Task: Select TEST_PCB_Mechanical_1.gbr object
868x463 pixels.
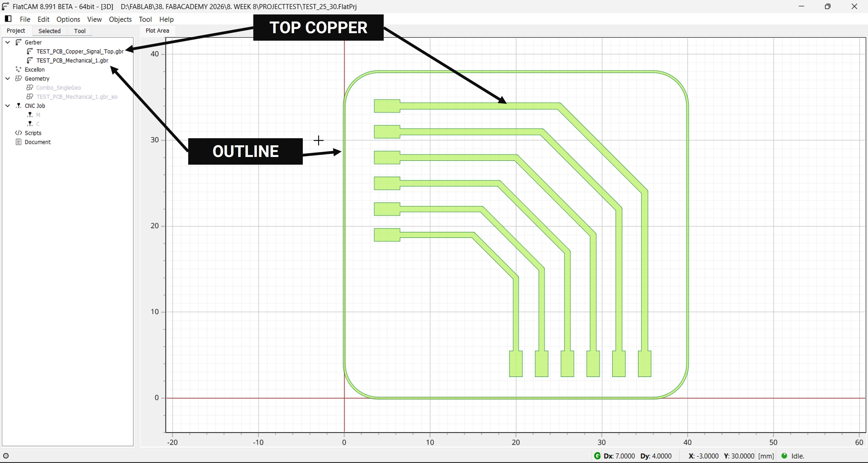Action: click(72, 60)
